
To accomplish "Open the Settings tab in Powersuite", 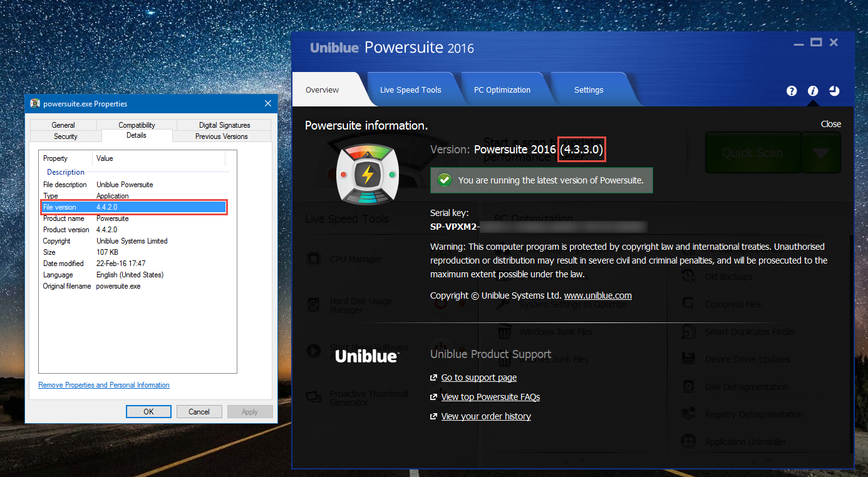I will (589, 90).
